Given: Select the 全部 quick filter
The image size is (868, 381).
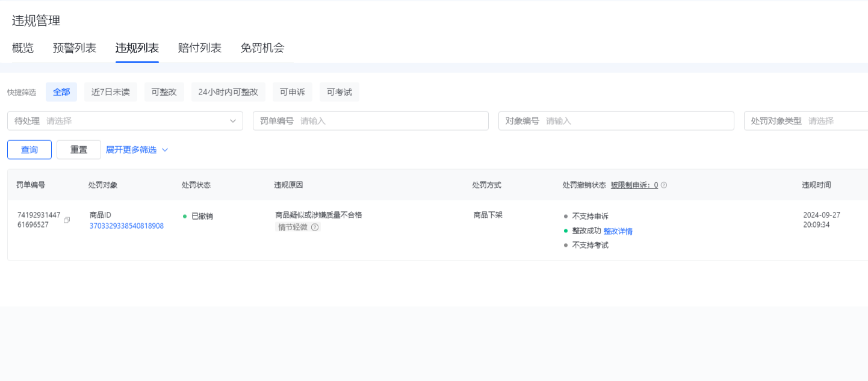Looking at the screenshot, I should 61,92.
